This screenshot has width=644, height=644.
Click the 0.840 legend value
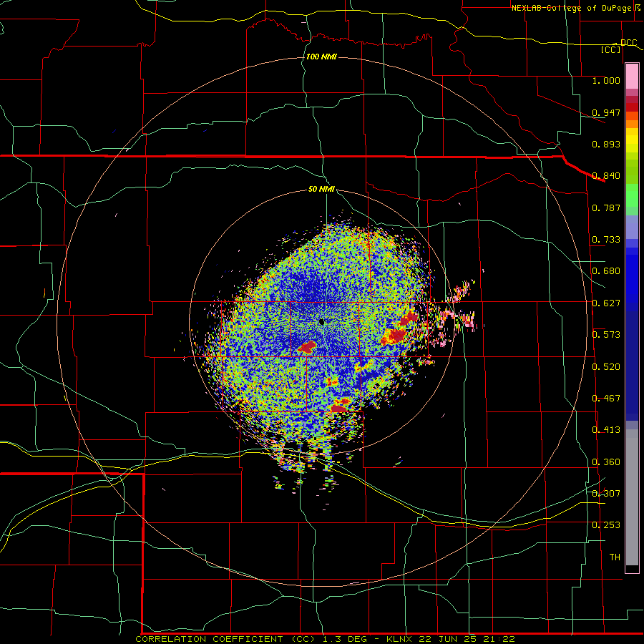pyautogui.click(x=606, y=176)
